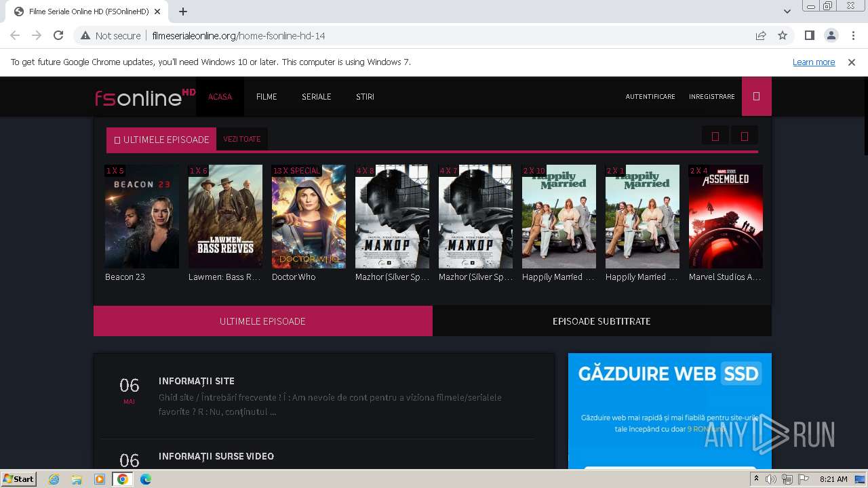This screenshot has width=868, height=488.
Task: Show previous episodes with carousel arrow
Action: click(715, 136)
